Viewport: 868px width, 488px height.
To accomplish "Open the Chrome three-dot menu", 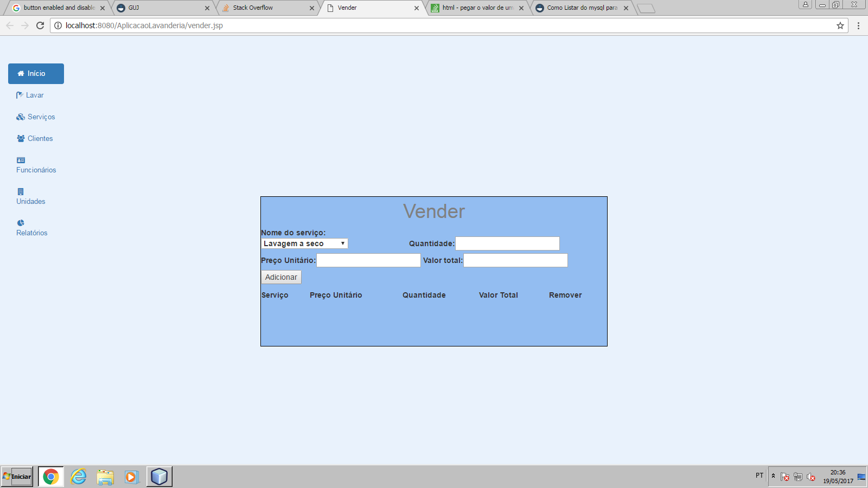I will [x=858, y=25].
